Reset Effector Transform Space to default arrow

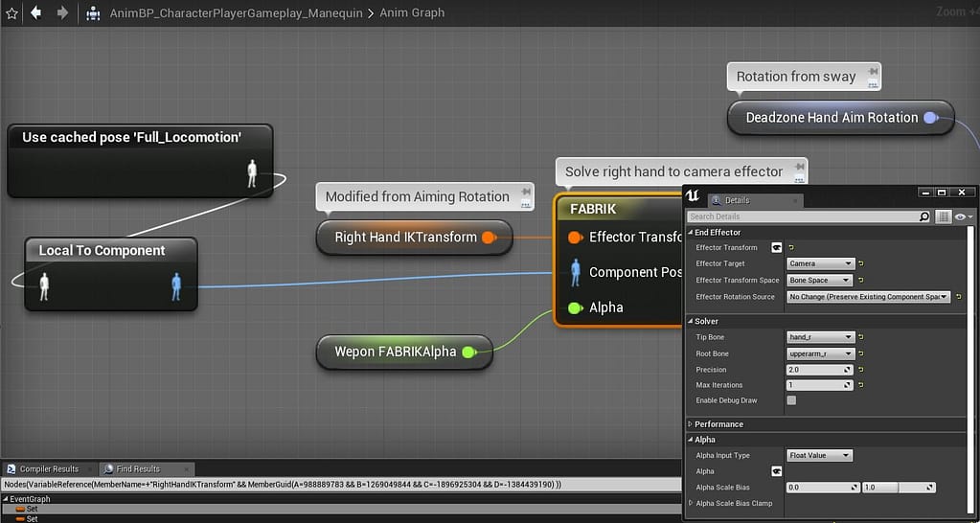click(860, 281)
